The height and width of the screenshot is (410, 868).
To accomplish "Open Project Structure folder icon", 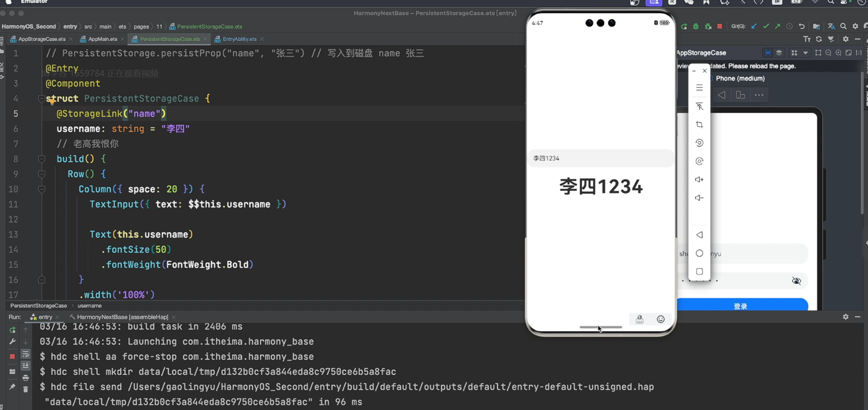I will coord(816,26).
